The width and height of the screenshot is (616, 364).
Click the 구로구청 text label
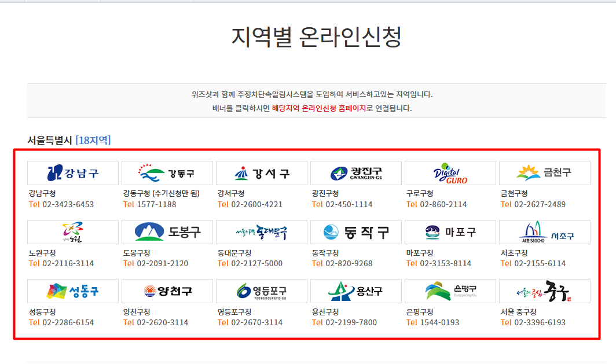420,194
